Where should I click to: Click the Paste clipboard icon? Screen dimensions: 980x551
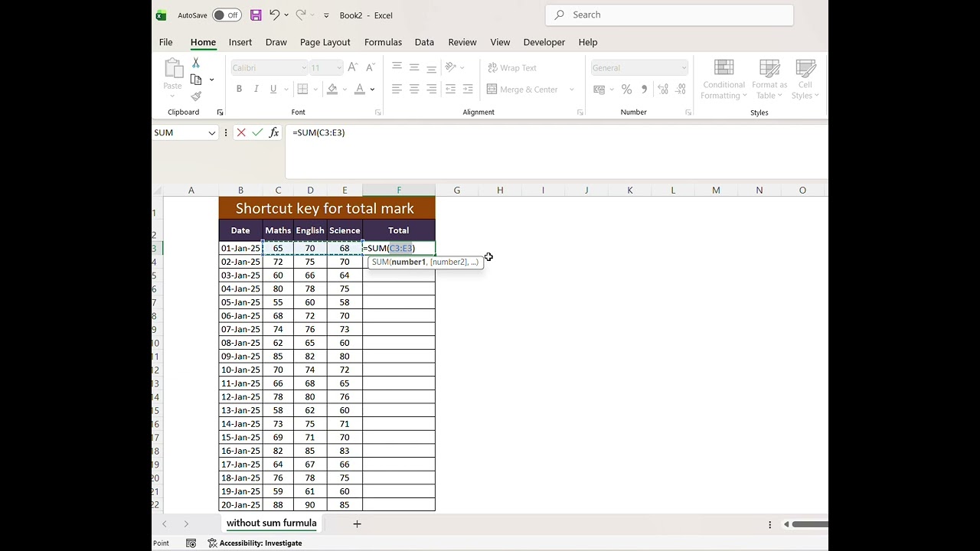coord(173,68)
